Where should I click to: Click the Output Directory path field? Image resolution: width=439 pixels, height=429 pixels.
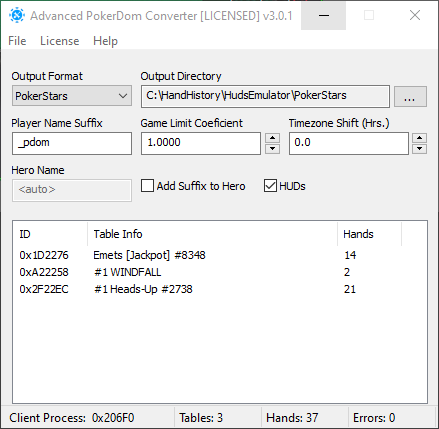(x=265, y=96)
